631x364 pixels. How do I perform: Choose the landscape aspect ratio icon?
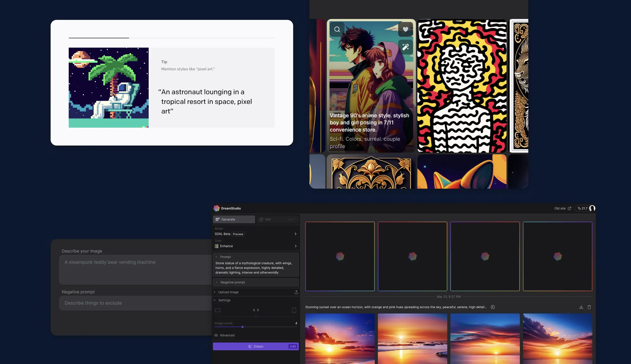pos(218,310)
